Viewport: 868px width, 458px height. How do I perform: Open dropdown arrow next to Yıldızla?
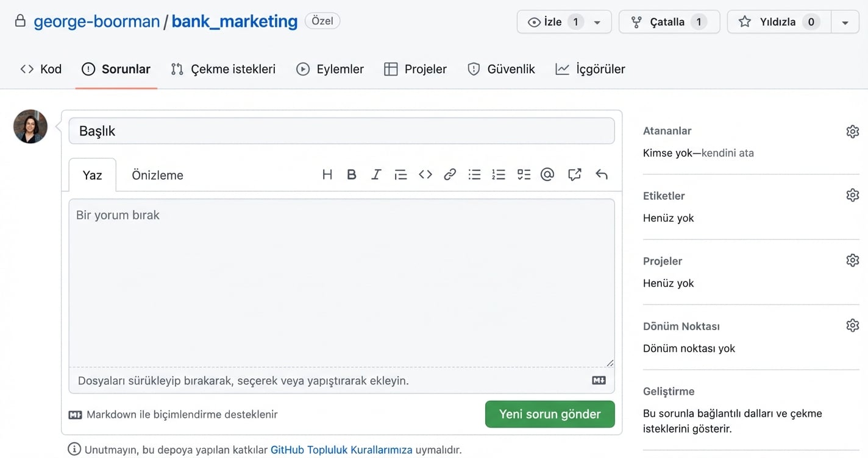pos(845,23)
